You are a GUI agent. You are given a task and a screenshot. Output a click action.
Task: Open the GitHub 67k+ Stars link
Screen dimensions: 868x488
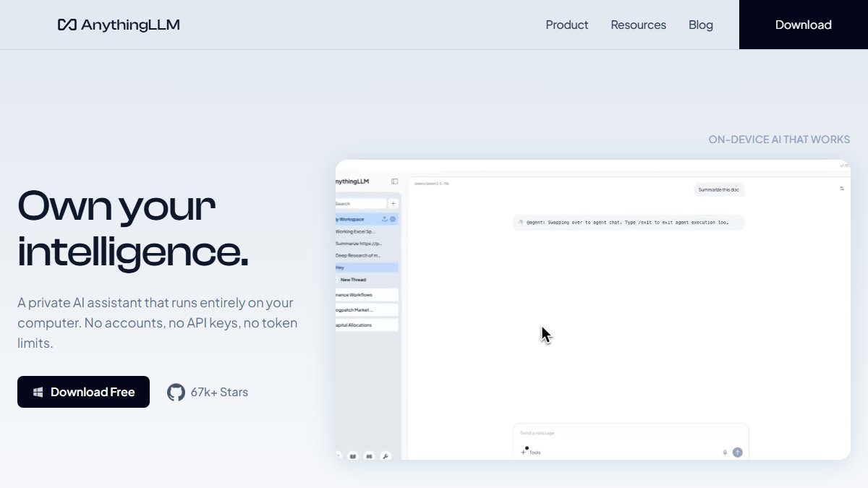tap(208, 392)
